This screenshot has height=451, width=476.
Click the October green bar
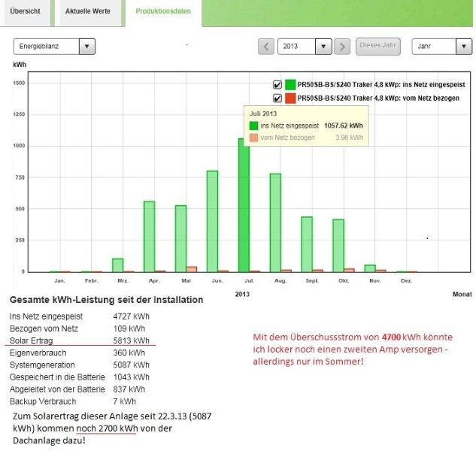[x=338, y=245]
